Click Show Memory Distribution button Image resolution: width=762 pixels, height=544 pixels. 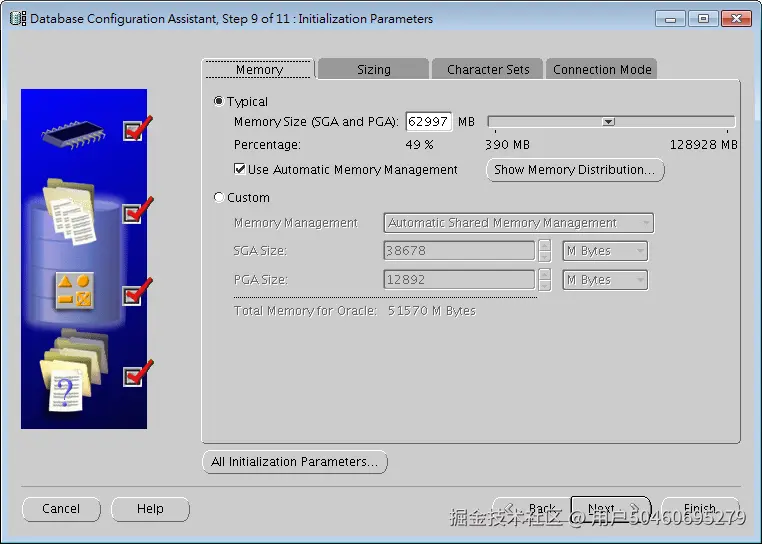click(x=575, y=170)
